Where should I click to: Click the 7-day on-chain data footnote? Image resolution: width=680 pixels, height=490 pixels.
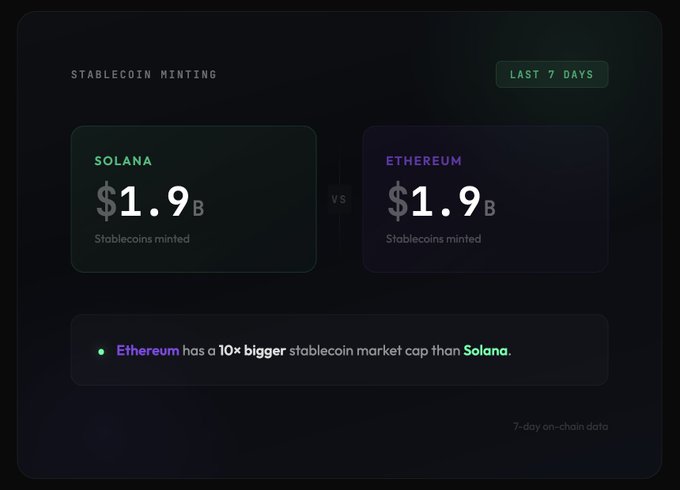pyautogui.click(x=560, y=427)
